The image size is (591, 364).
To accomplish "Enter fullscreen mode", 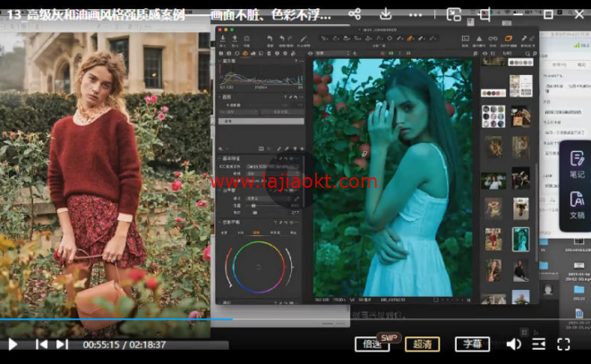I will pos(563,344).
